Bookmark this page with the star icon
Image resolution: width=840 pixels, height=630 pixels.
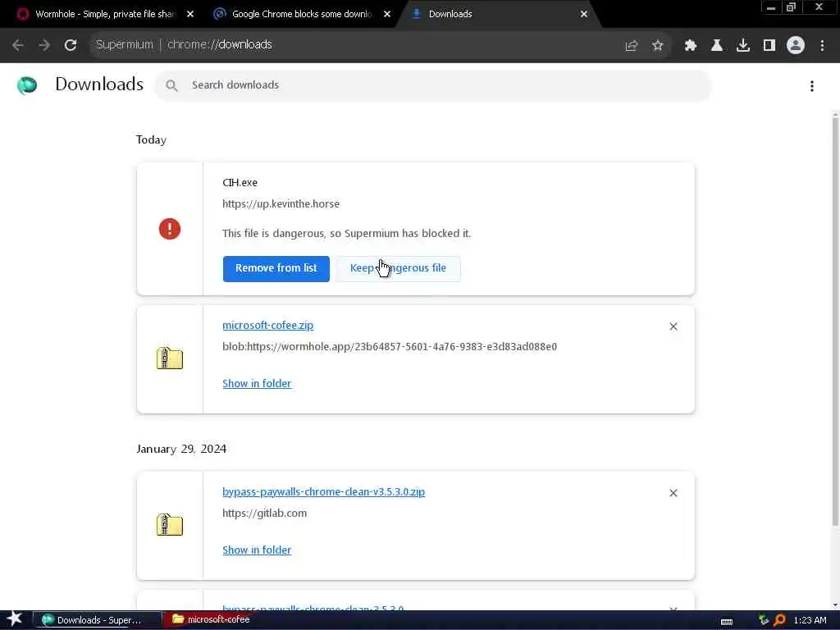(658, 46)
